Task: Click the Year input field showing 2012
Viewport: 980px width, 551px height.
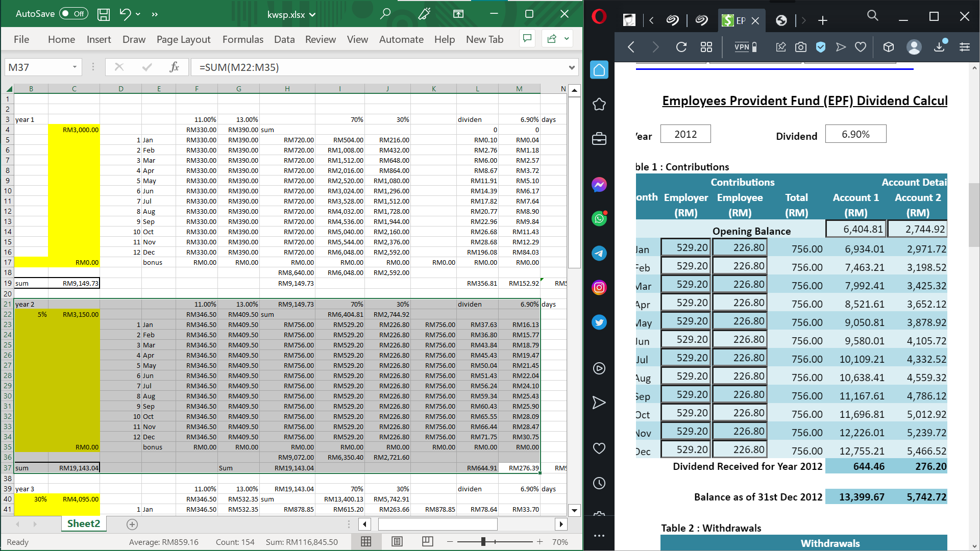Action: [685, 134]
